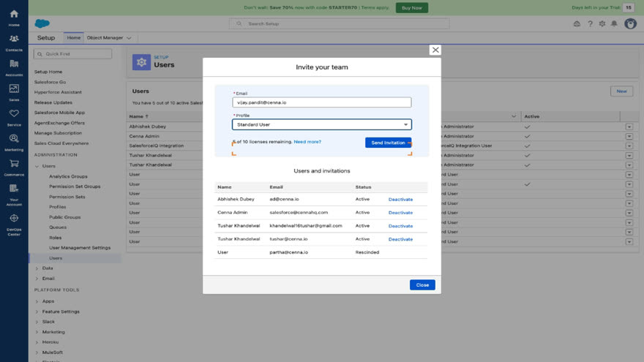The width and height of the screenshot is (644, 362).
Task: Open Public Groups in sidebar
Action: coord(65,217)
